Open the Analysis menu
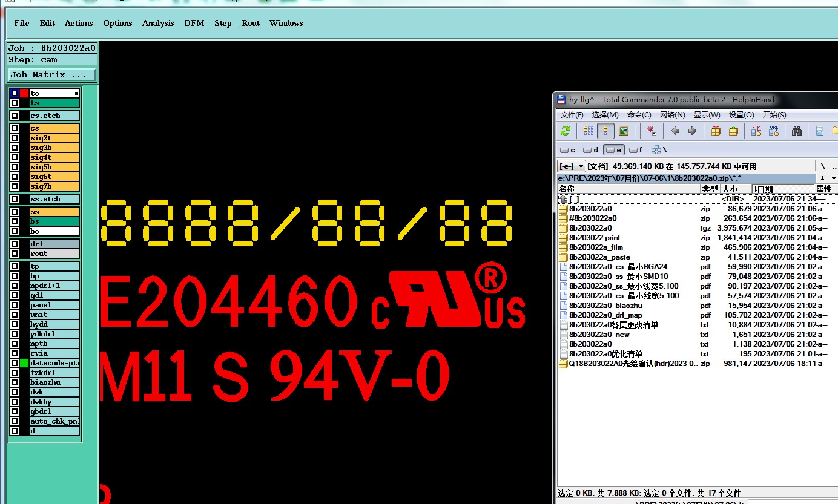 [158, 23]
